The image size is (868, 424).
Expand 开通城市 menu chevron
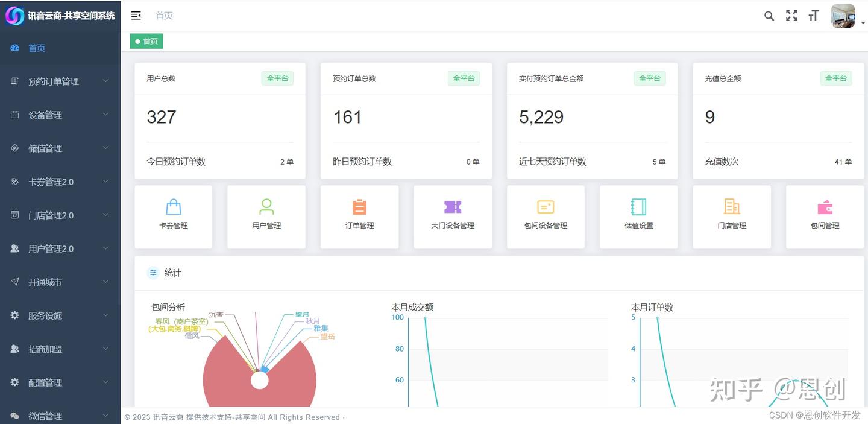pos(105,282)
